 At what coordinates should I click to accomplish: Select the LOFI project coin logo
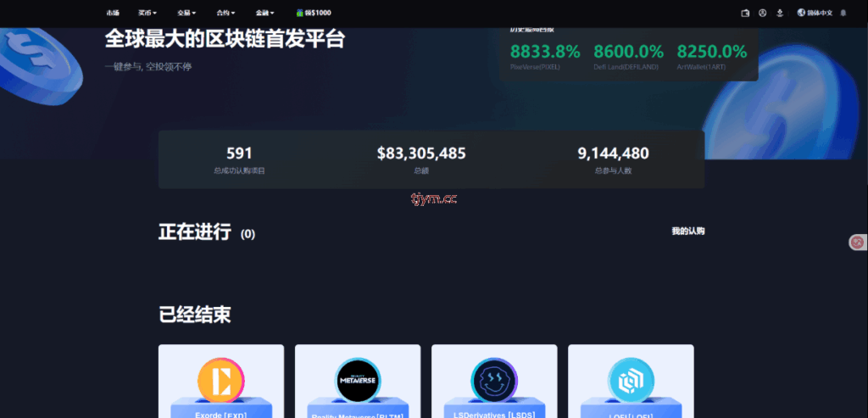point(630,380)
